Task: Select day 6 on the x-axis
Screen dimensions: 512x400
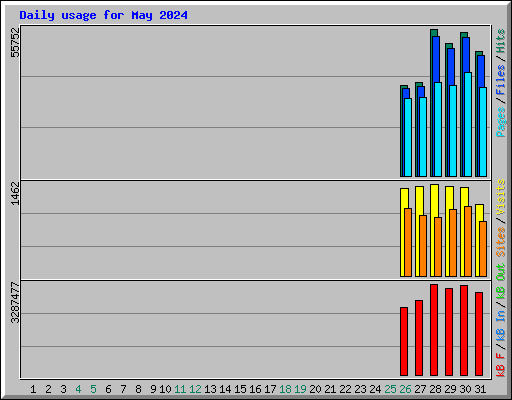Action: click(108, 389)
